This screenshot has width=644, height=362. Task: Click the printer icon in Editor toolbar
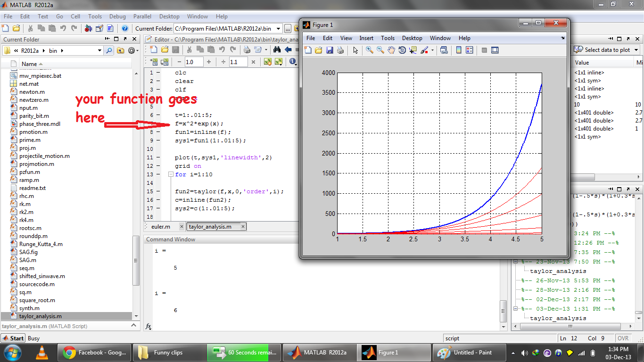tap(247, 49)
